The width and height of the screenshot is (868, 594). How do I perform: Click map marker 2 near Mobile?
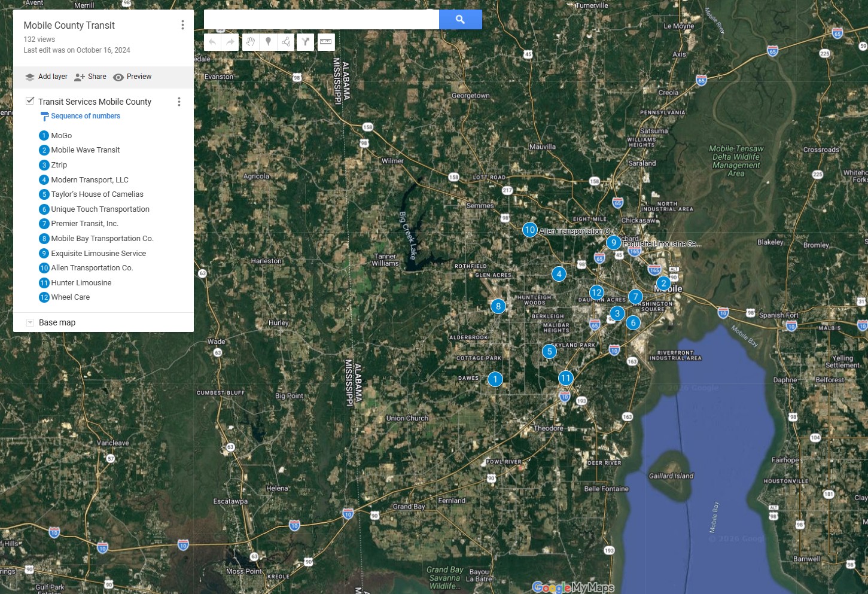pos(663,283)
